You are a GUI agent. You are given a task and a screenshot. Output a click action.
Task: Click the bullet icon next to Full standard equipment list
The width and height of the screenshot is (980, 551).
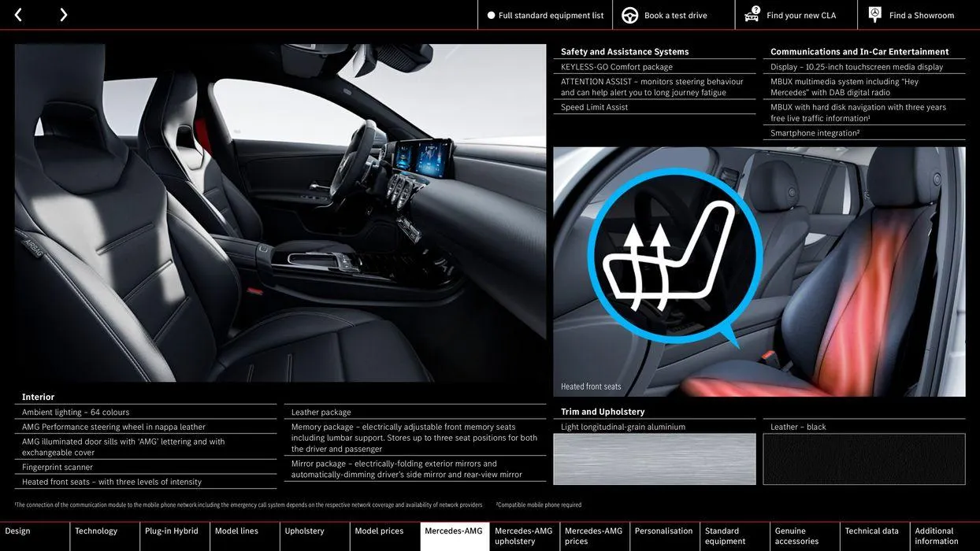coord(489,14)
